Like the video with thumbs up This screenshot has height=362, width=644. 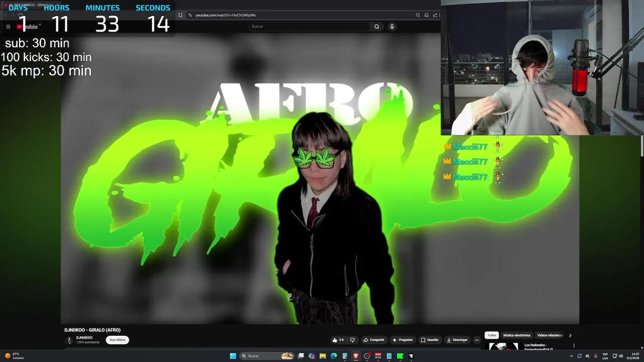338,340
